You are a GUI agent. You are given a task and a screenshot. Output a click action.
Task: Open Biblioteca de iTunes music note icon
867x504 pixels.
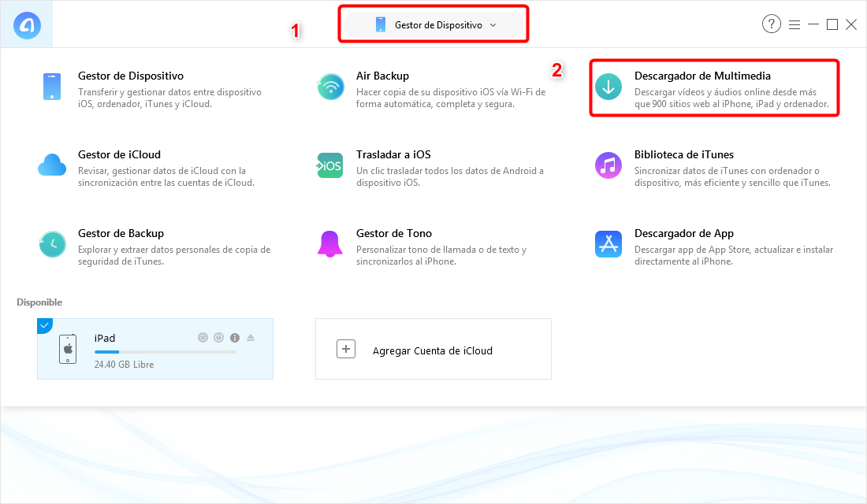coord(608,165)
